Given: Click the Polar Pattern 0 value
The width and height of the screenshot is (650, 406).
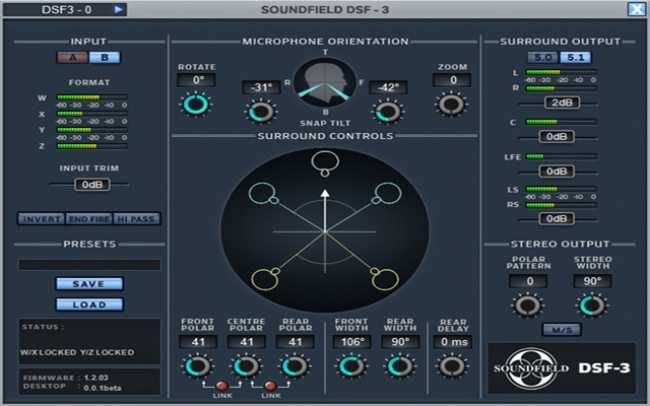Looking at the screenshot, I should pyautogui.click(x=529, y=281).
